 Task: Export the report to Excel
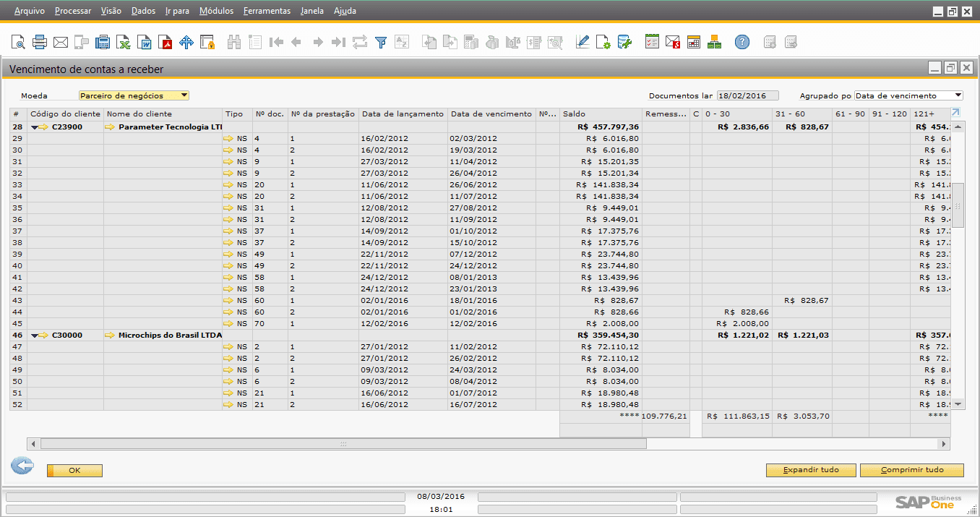124,42
